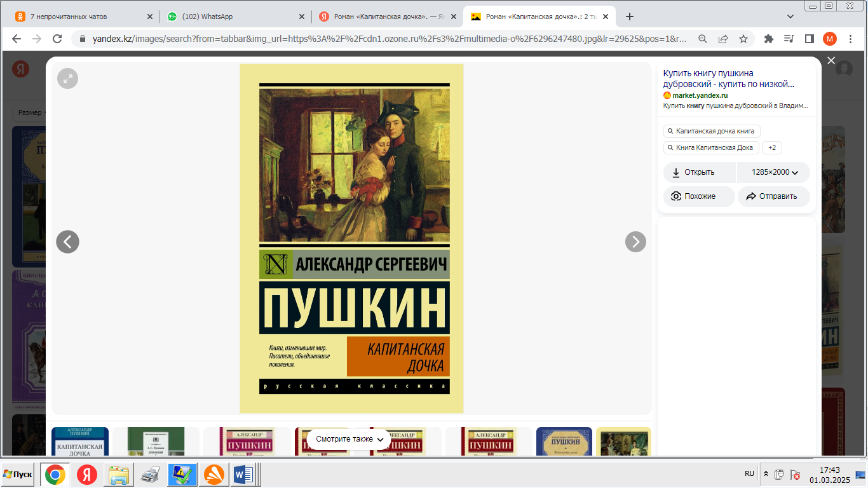Search the Книга Капитанская Дока chip

click(712, 147)
